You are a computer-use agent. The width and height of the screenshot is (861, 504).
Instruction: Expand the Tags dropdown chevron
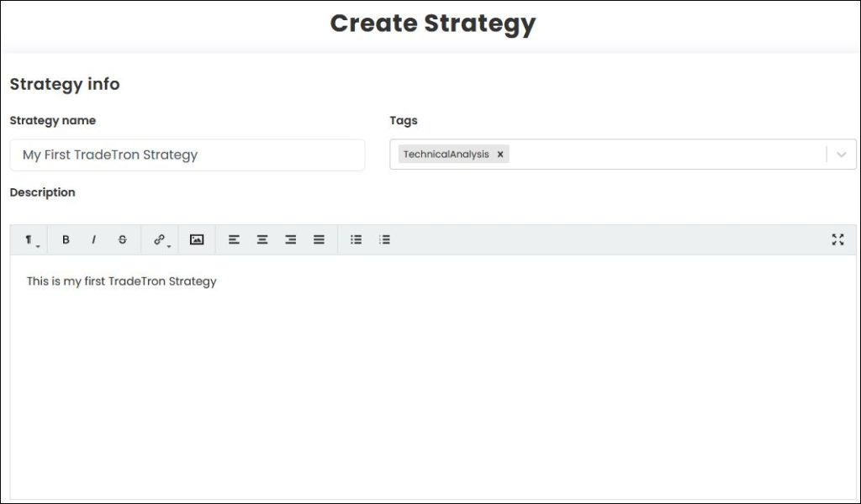[x=842, y=155]
